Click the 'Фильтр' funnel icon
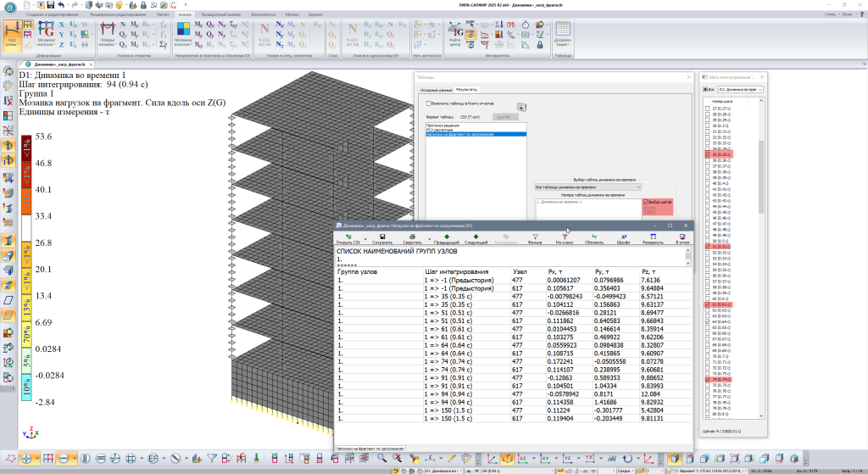The height and width of the screenshot is (474, 868). pos(534,237)
